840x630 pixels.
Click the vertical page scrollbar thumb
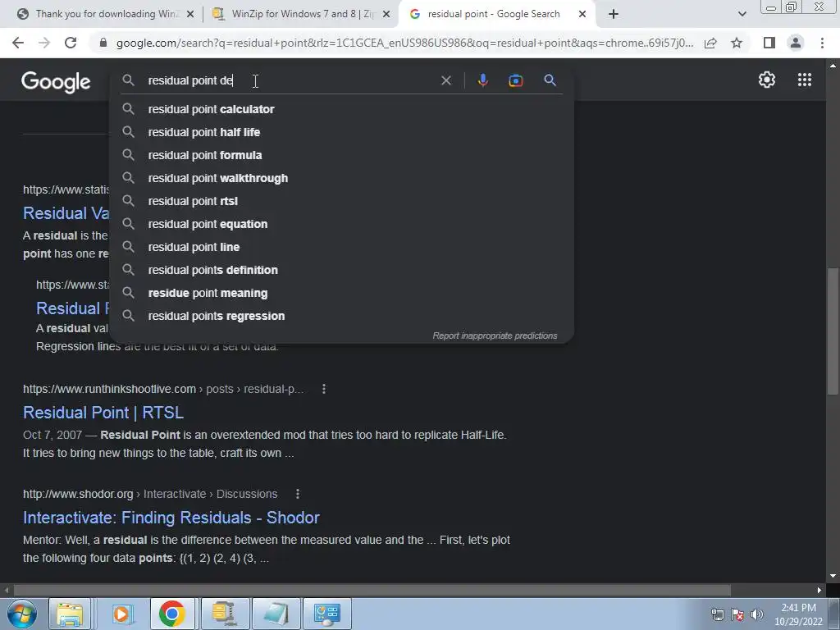tap(833, 331)
